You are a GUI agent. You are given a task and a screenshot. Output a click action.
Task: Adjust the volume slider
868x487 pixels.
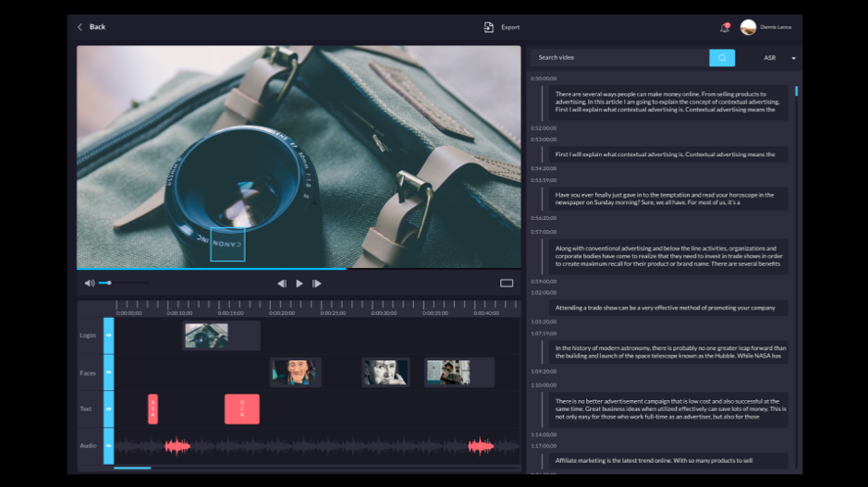tap(109, 283)
